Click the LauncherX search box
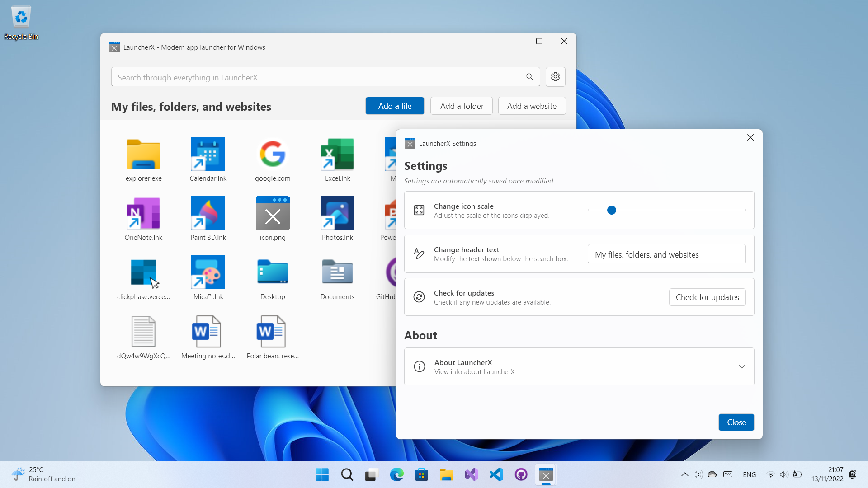The height and width of the screenshot is (488, 868). pyautogui.click(x=325, y=77)
